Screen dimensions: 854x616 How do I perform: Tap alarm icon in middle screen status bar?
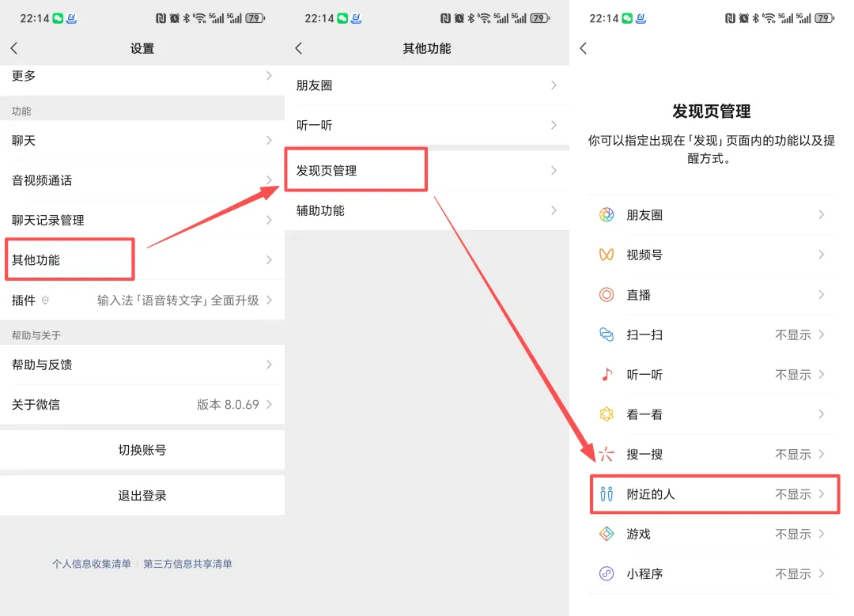point(459,18)
